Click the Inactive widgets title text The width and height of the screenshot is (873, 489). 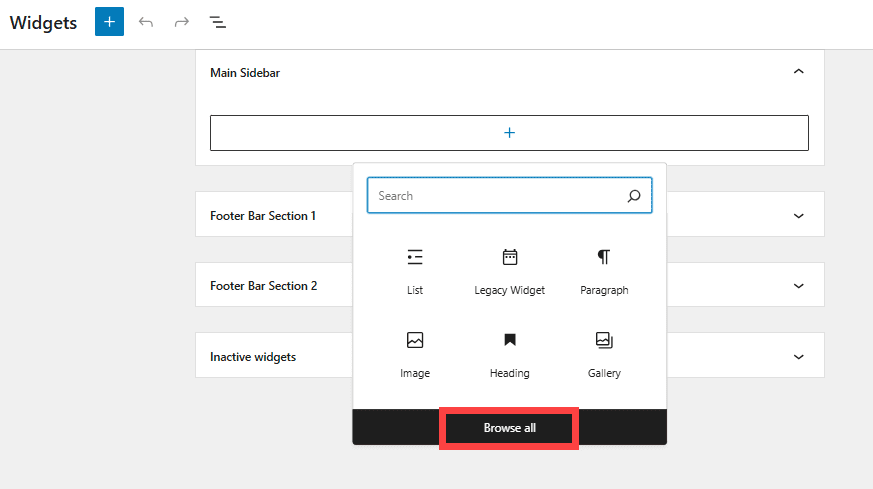tap(252, 357)
